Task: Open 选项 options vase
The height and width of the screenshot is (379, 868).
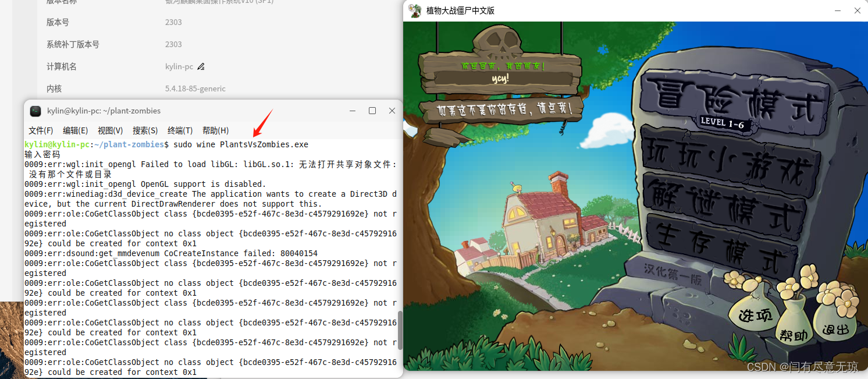Action: pos(755,316)
